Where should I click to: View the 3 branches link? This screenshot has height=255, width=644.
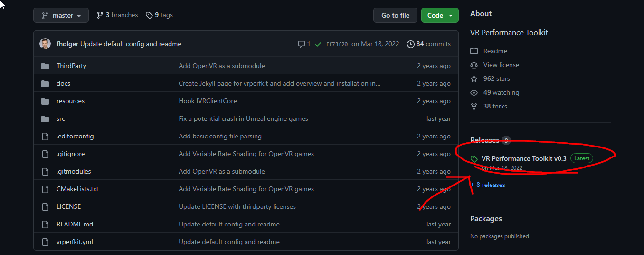[x=117, y=15]
